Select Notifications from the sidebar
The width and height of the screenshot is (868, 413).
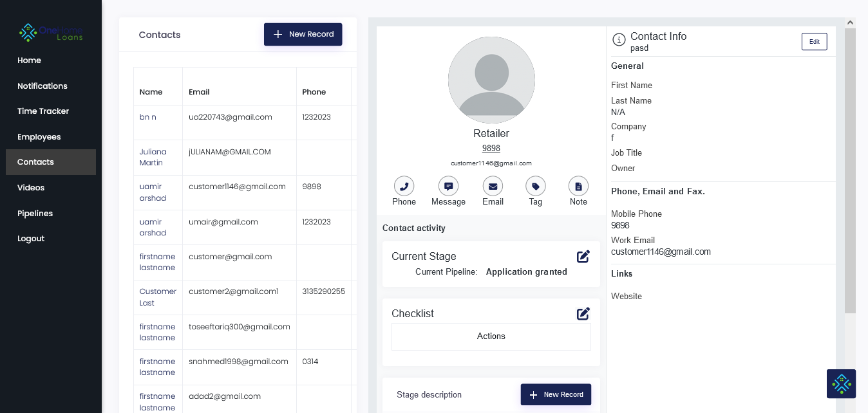click(42, 86)
